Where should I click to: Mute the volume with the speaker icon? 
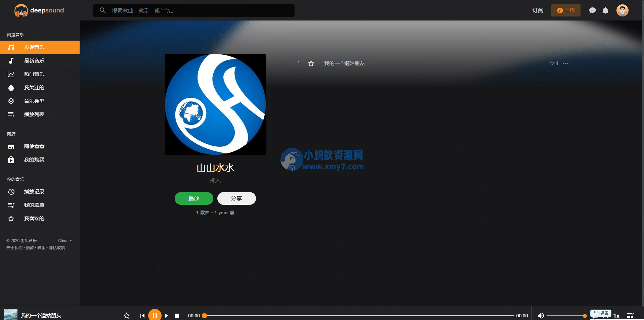coord(541,315)
